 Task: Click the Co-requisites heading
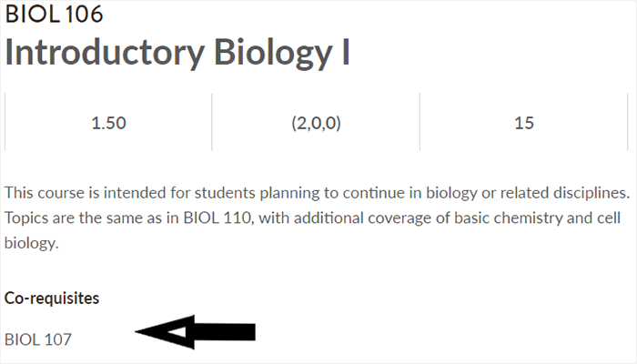[52, 298]
